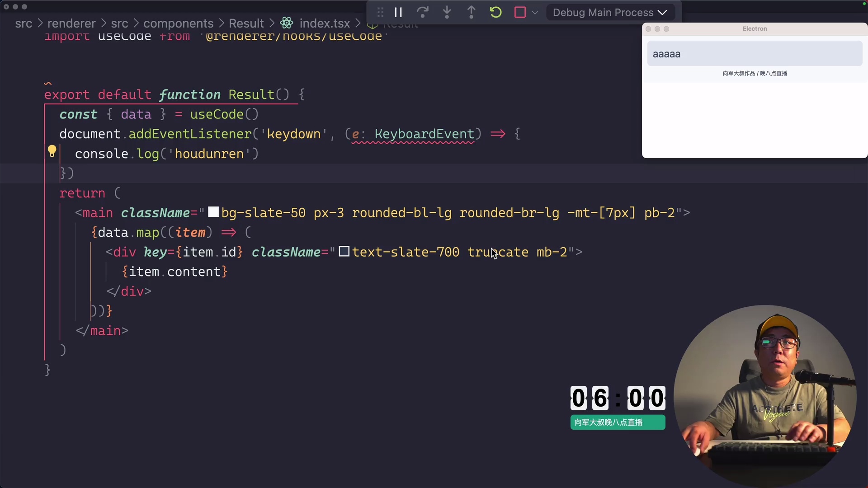The image size is (868, 488).
Task: Click the text-slate-700 color decorator box
Action: (x=344, y=252)
